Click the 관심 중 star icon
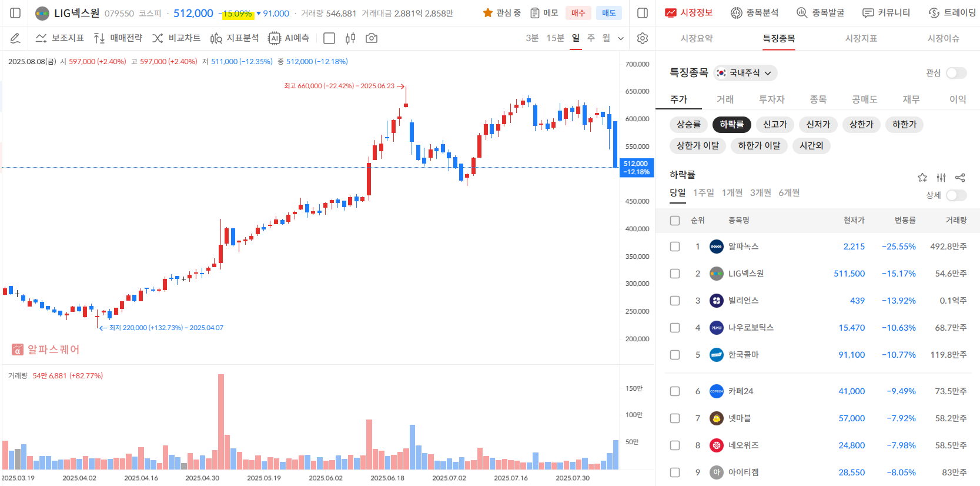Viewport: 980px width, 486px height. [487, 13]
